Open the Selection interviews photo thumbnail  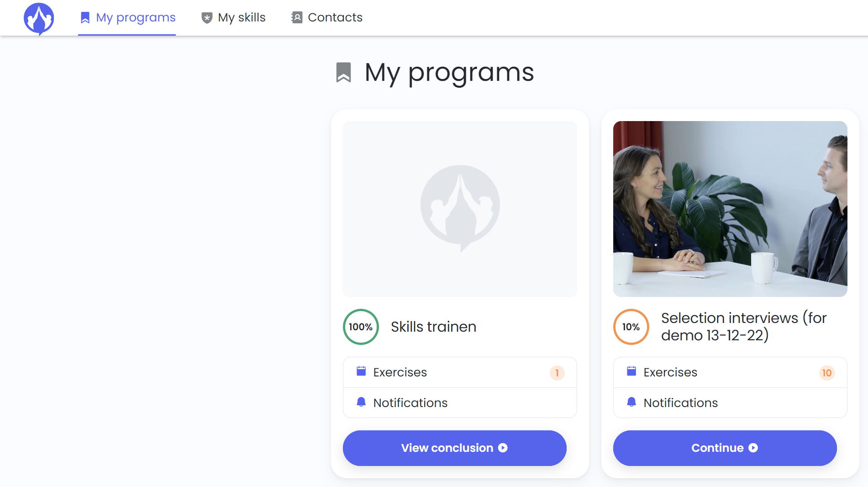point(730,209)
